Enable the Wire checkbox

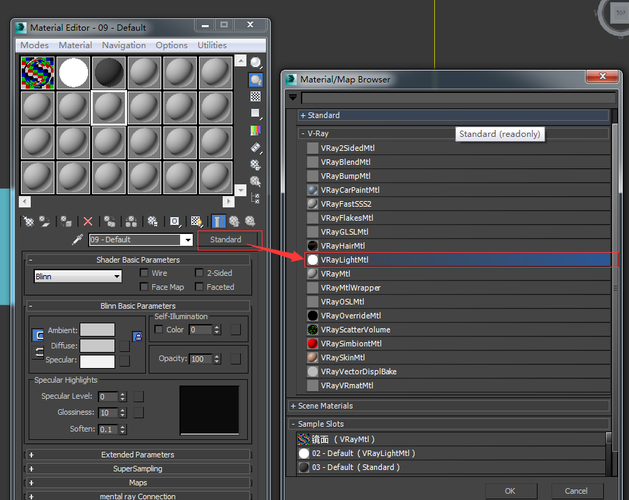click(x=145, y=272)
